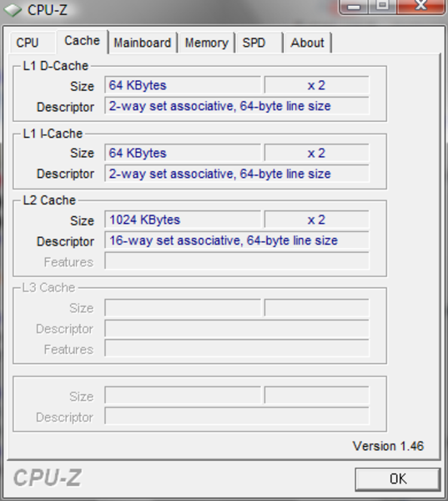
Task: Select the Cache tab
Action: tap(83, 42)
